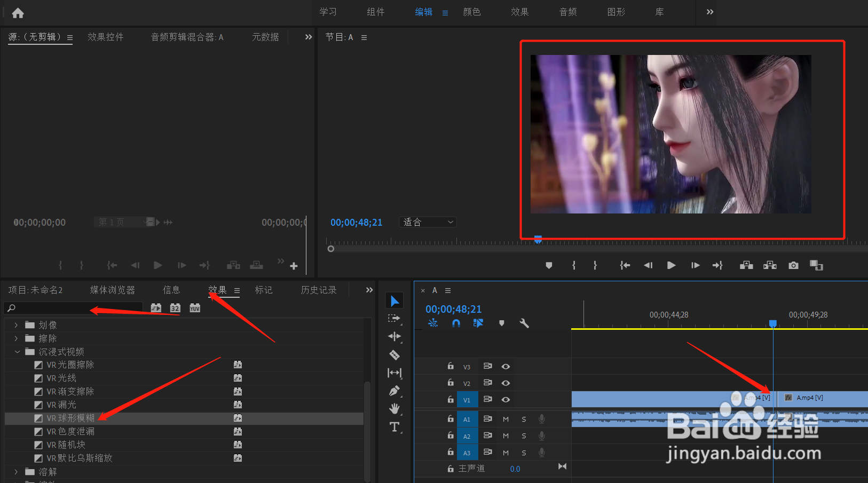Open comparison view in program monitor
This screenshot has height=483, width=868.
click(816, 265)
